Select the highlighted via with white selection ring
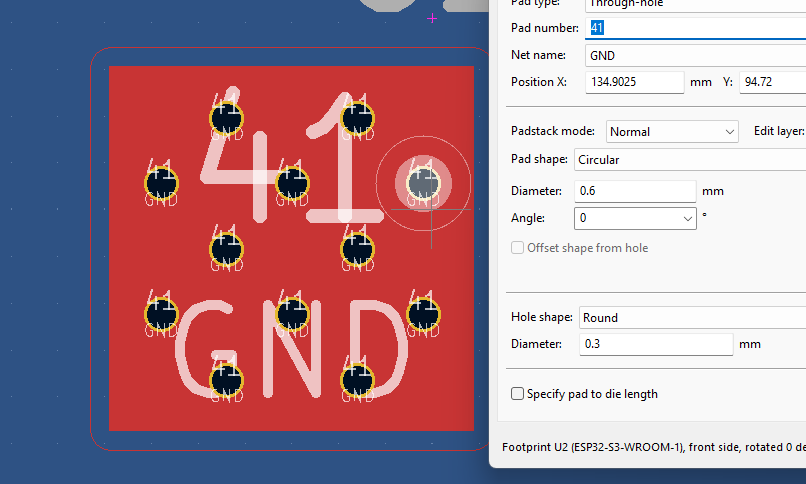806x484 pixels. click(x=423, y=183)
